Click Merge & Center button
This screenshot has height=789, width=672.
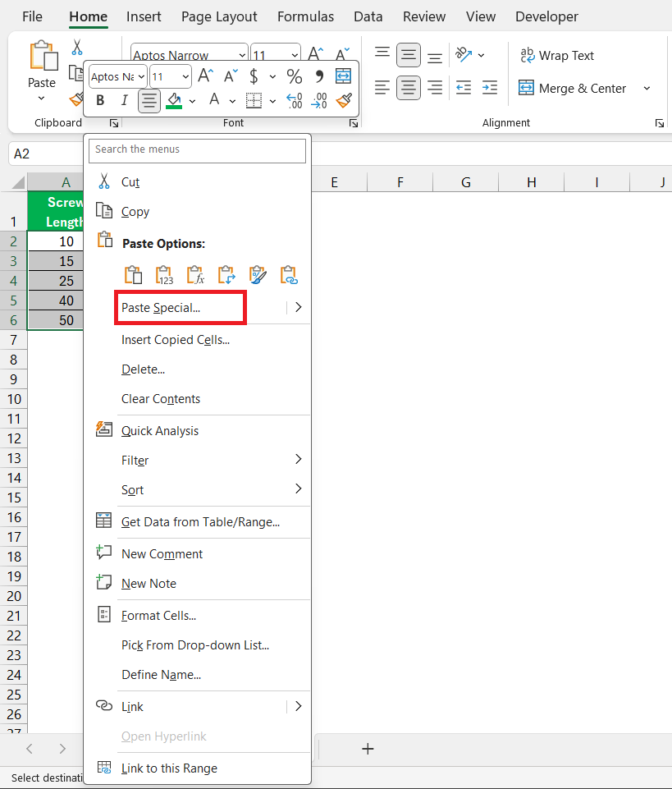coord(573,89)
